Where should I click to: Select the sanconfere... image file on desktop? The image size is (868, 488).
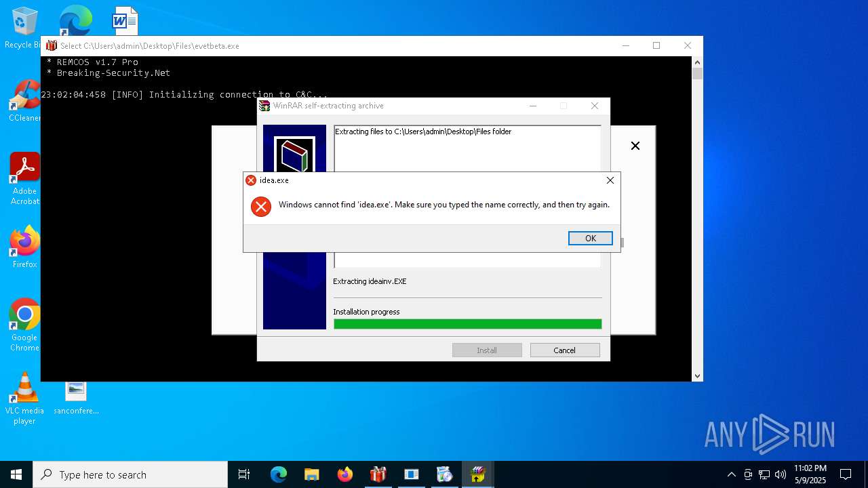(76, 399)
